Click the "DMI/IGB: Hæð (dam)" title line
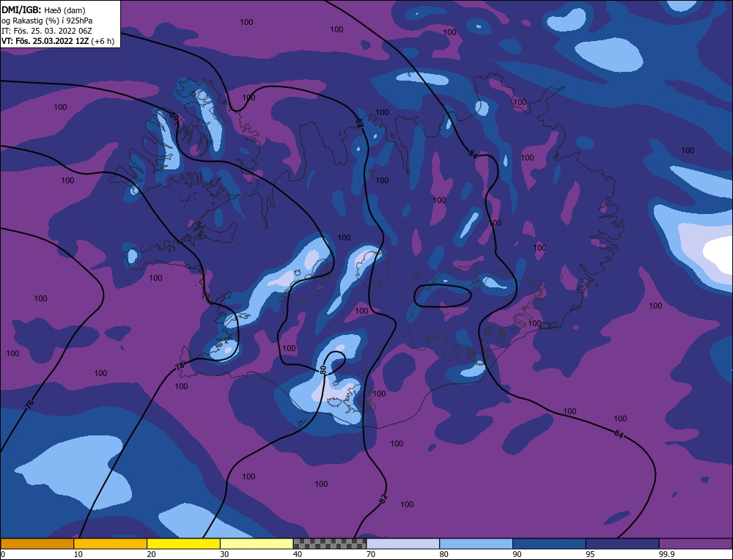733x560 pixels. 44,10
